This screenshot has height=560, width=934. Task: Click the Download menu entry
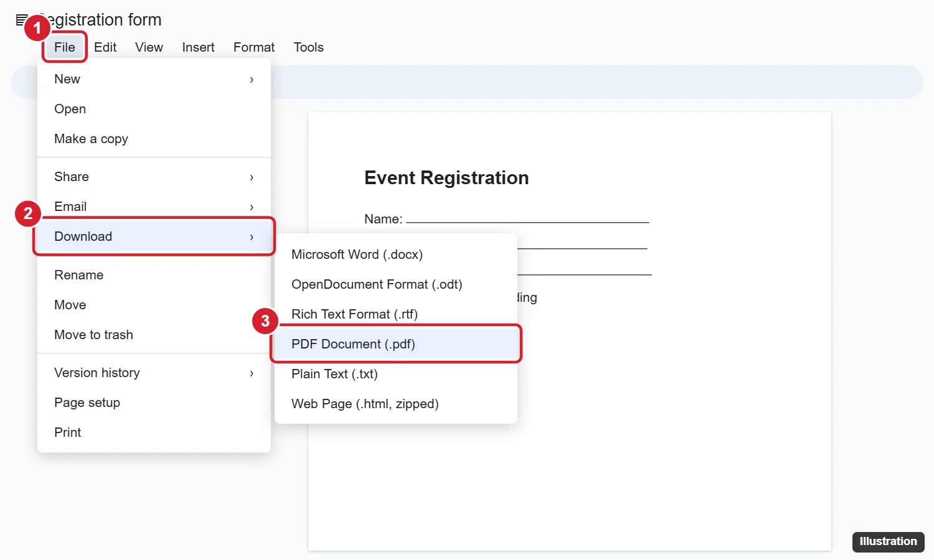point(154,236)
